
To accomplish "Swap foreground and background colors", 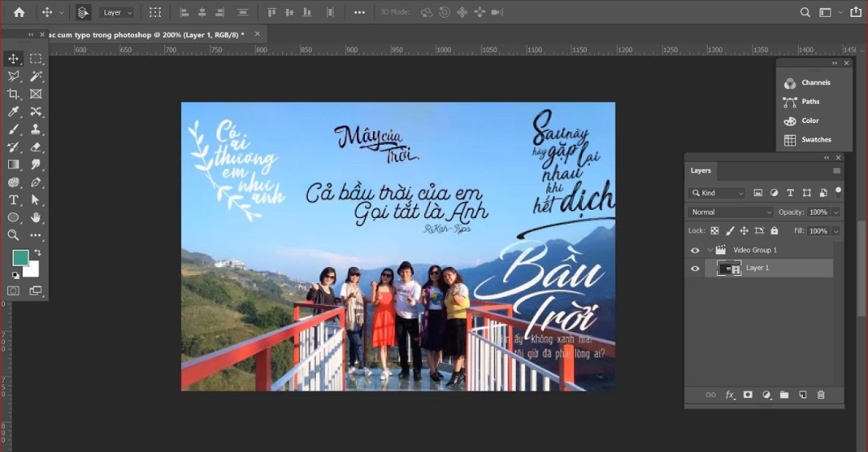I will point(37,253).
